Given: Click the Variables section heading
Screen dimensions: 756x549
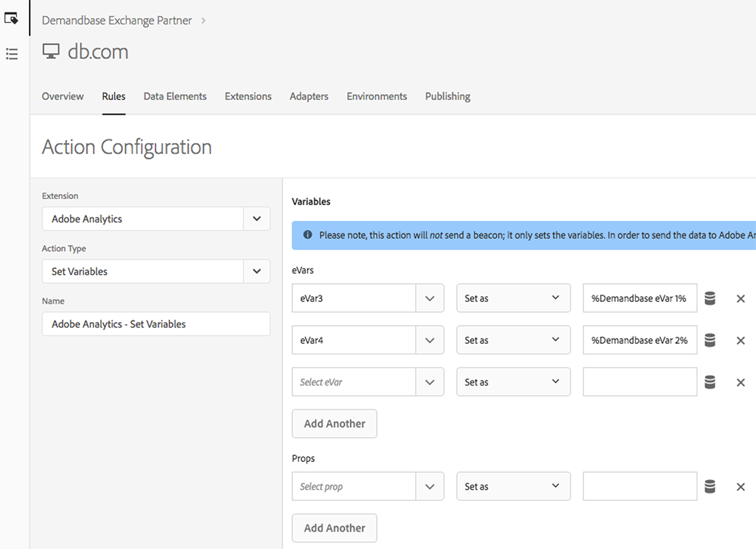Looking at the screenshot, I should [x=311, y=202].
